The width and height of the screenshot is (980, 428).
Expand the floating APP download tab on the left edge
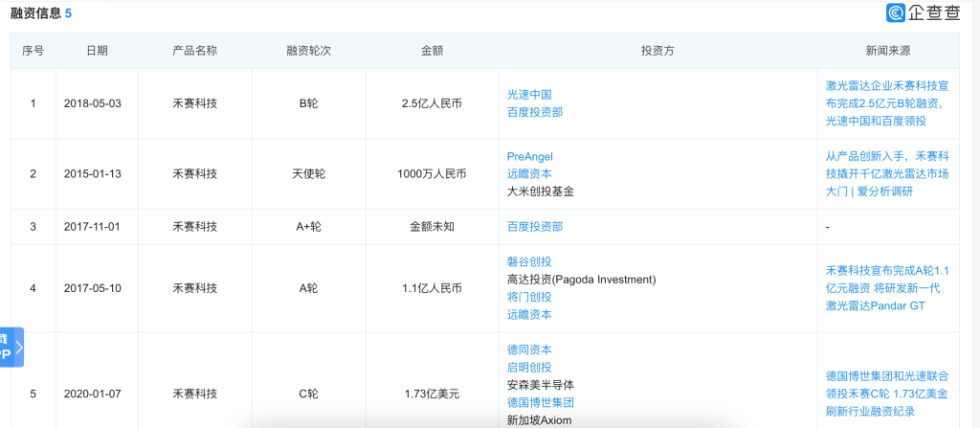pyautogui.click(x=11, y=348)
